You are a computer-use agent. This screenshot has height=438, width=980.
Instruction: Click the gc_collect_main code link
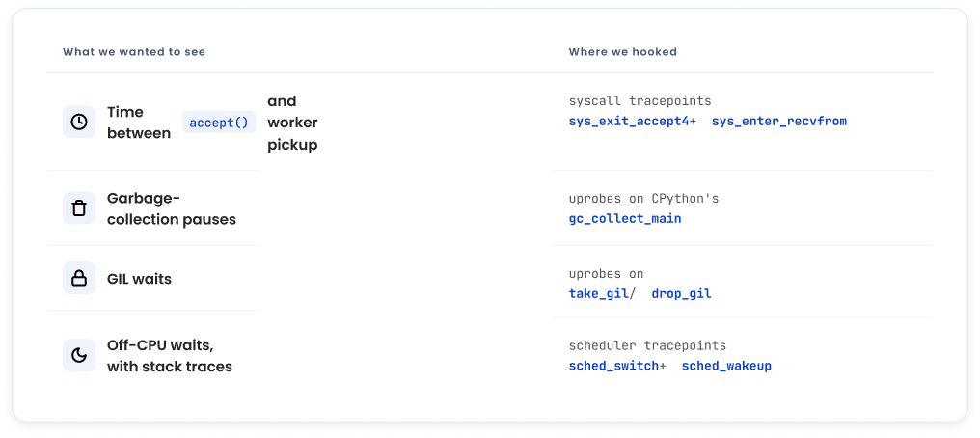click(625, 219)
